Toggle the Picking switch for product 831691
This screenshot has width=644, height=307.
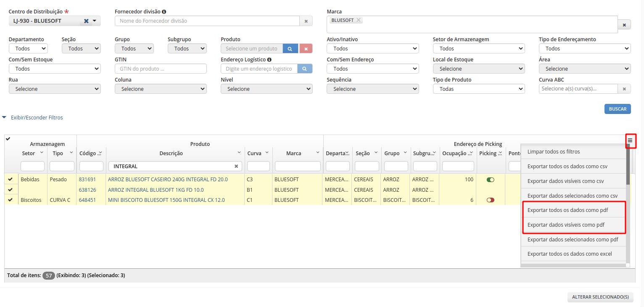coord(490,180)
